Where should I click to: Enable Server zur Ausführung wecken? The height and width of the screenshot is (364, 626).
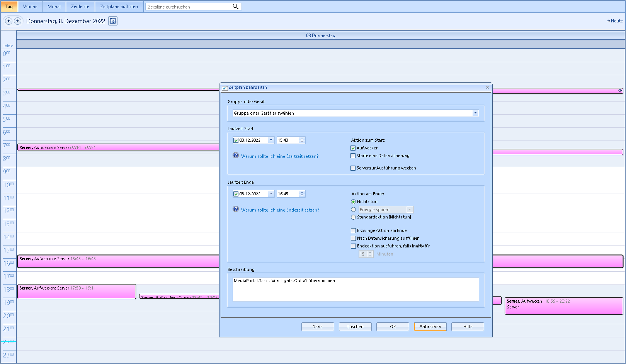[x=353, y=168]
